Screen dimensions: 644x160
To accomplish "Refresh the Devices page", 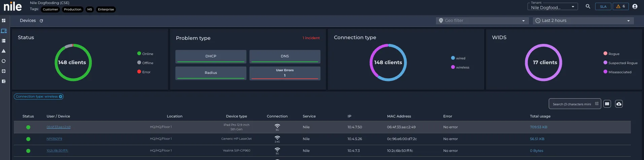I will (x=41, y=21).
